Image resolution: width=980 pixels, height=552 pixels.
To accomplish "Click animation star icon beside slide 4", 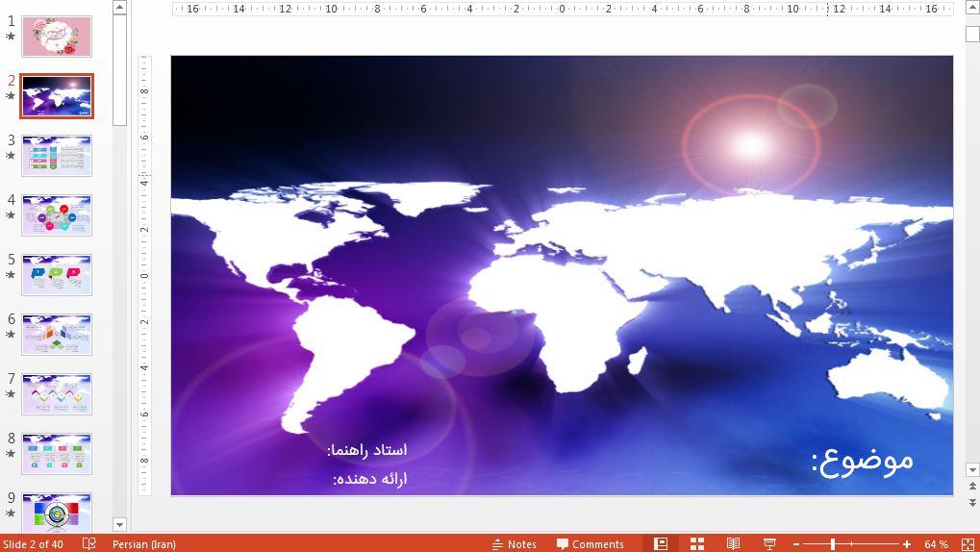I will pyautogui.click(x=11, y=215).
